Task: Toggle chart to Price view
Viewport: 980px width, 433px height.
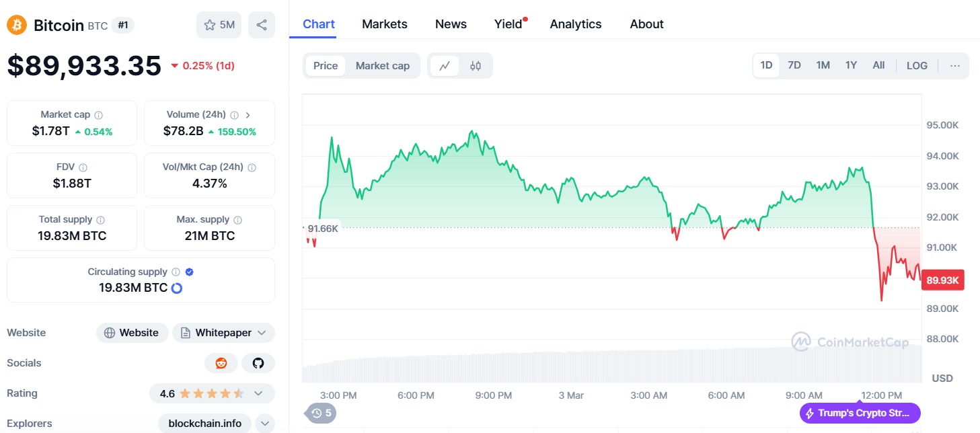Action: (x=326, y=66)
